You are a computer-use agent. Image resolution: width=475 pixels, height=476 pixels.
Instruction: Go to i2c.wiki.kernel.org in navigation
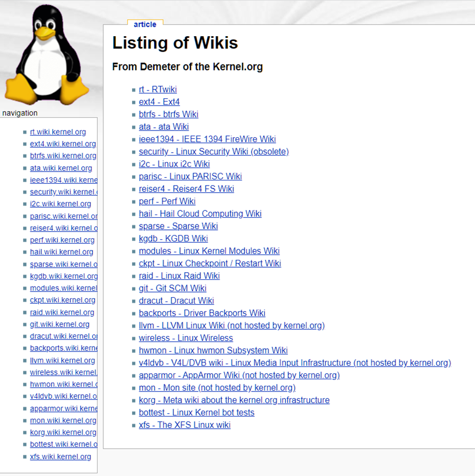(x=60, y=204)
